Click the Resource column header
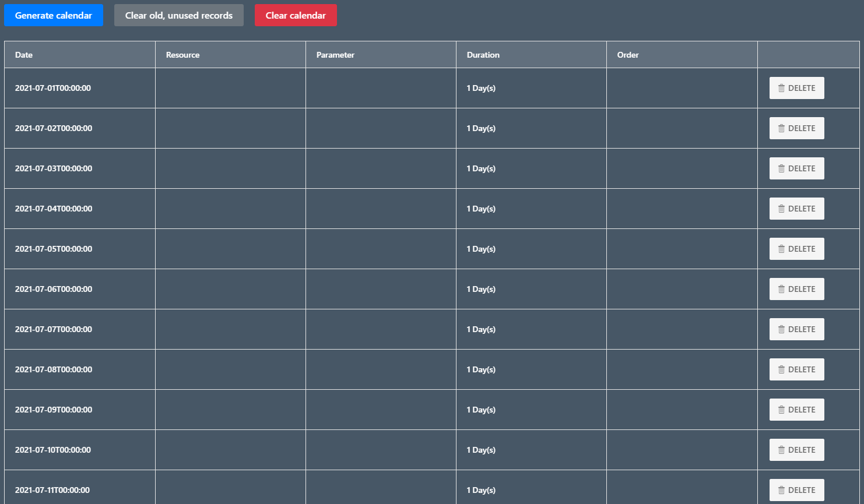This screenshot has width=864, height=504. click(230, 55)
